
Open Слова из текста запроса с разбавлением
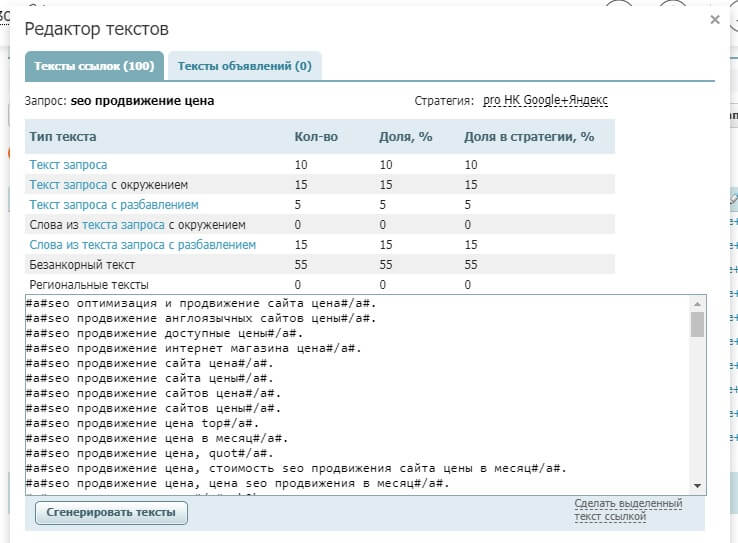pyautogui.click(x=143, y=245)
